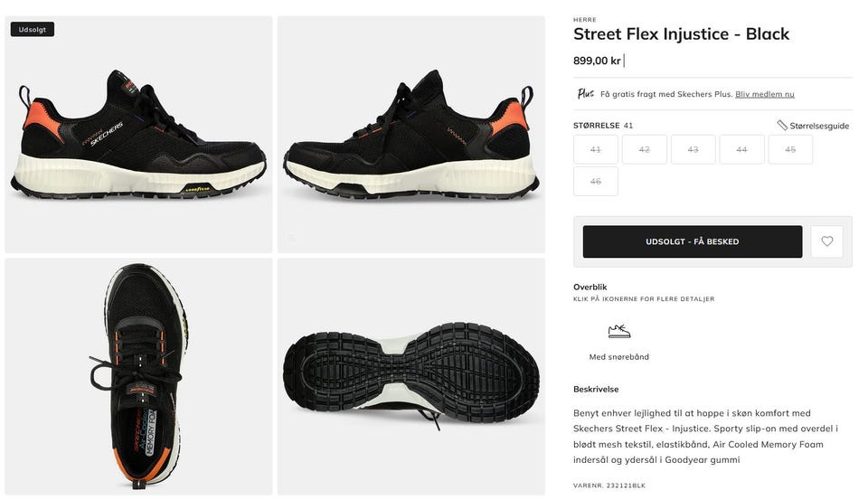
Task: Choose size 42
Action: [645, 149]
